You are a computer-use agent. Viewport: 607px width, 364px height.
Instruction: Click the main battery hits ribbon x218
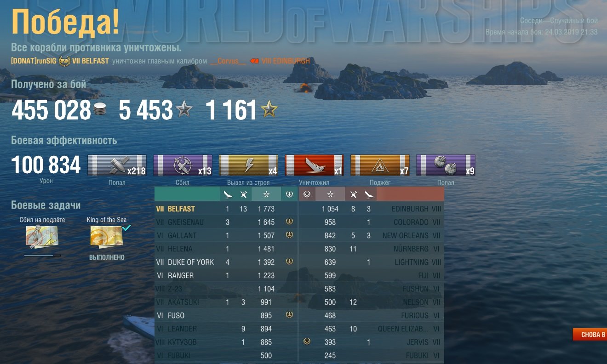coord(117,165)
